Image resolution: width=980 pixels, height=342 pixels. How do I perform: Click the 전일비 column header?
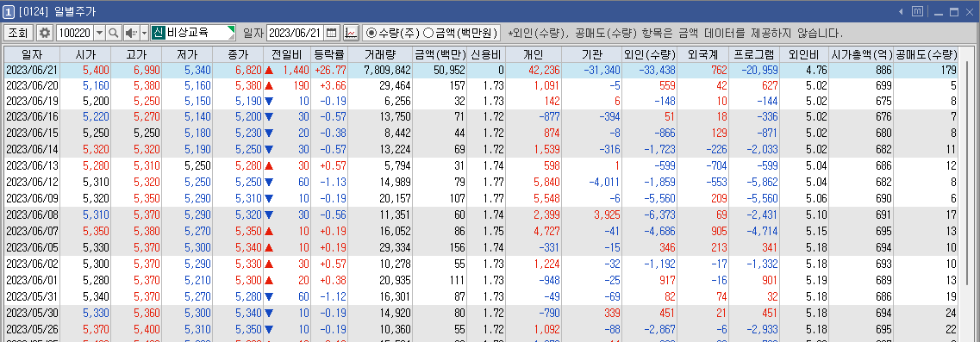click(287, 54)
